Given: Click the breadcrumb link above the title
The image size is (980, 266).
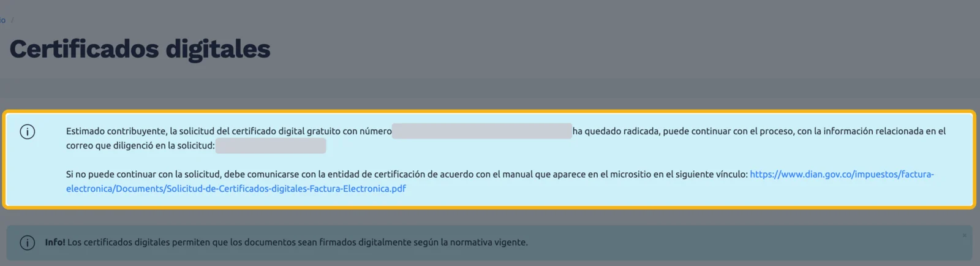Looking at the screenshot, I should pos(2,20).
